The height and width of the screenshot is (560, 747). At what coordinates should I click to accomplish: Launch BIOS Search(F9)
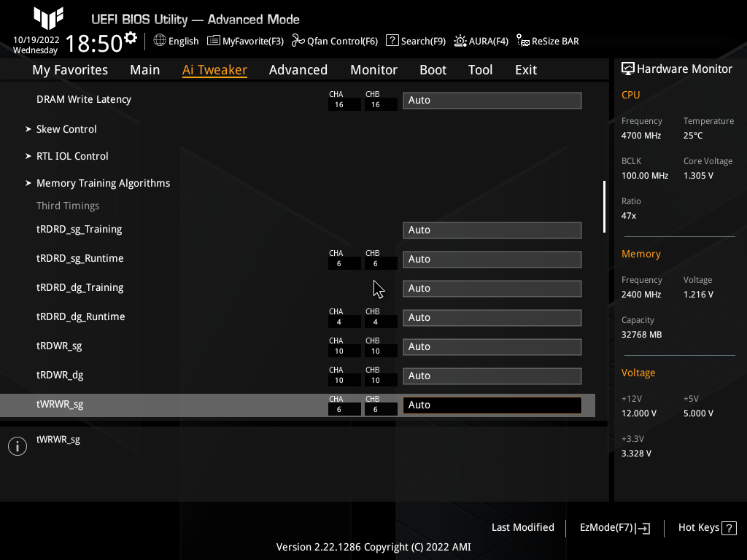(416, 41)
